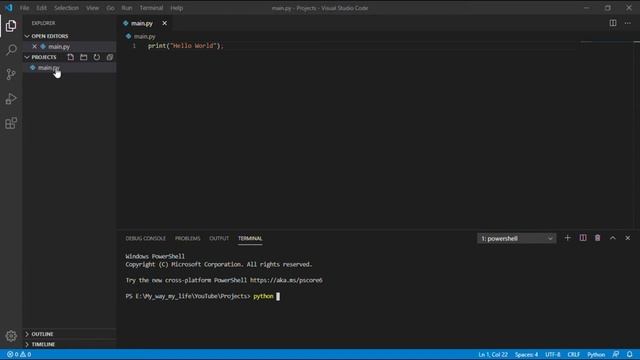Image resolution: width=640 pixels, height=360 pixels.
Task: Open the editor More Actions menu
Action: point(628,23)
